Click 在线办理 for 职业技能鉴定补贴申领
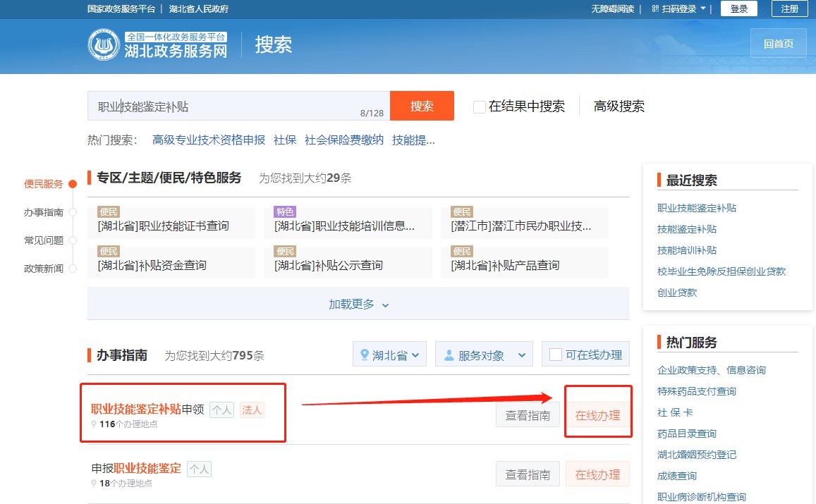Viewport: 816px width, 504px height. 597,416
